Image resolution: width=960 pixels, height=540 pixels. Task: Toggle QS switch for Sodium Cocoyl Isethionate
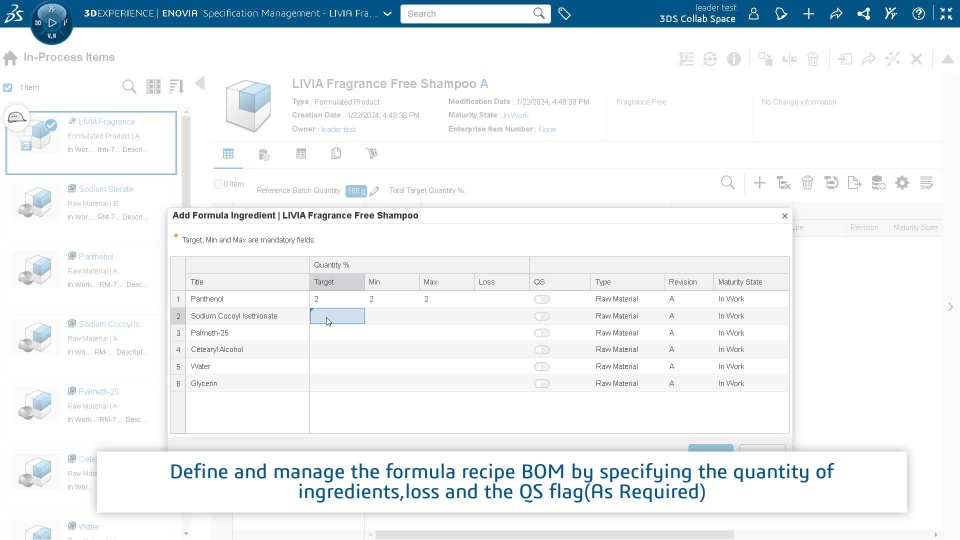tap(542, 317)
